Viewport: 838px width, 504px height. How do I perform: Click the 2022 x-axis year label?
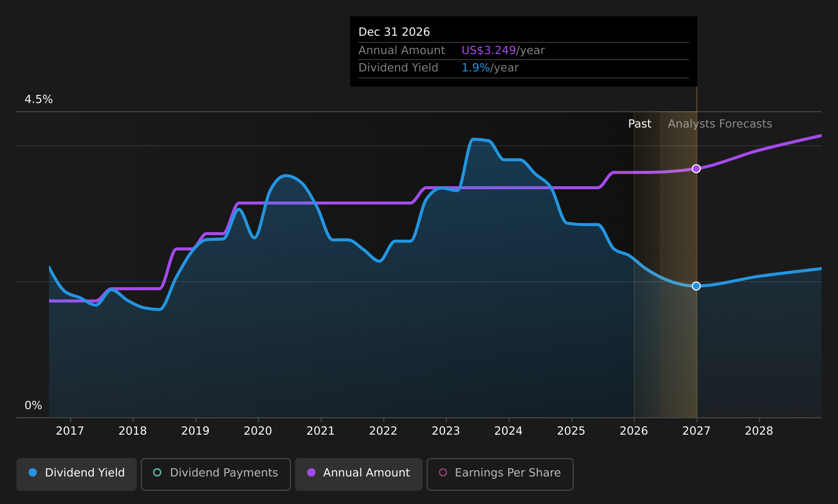[383, 431]
